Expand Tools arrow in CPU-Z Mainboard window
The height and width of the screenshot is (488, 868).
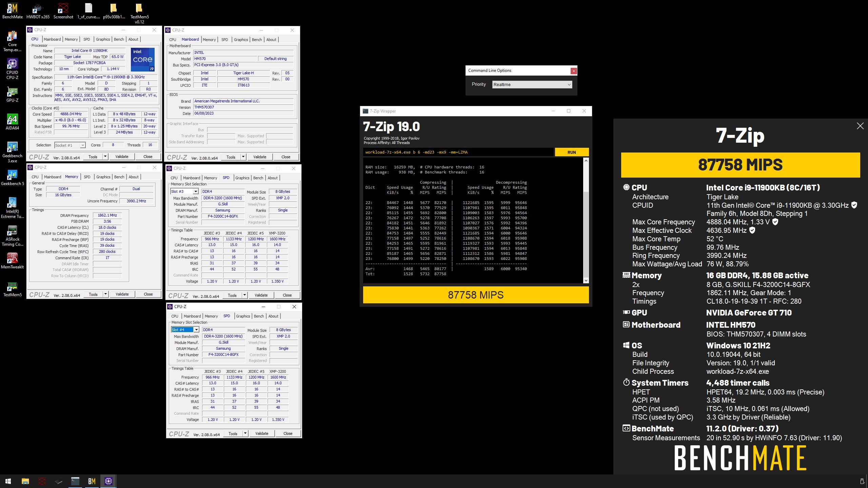pos(243,157)
